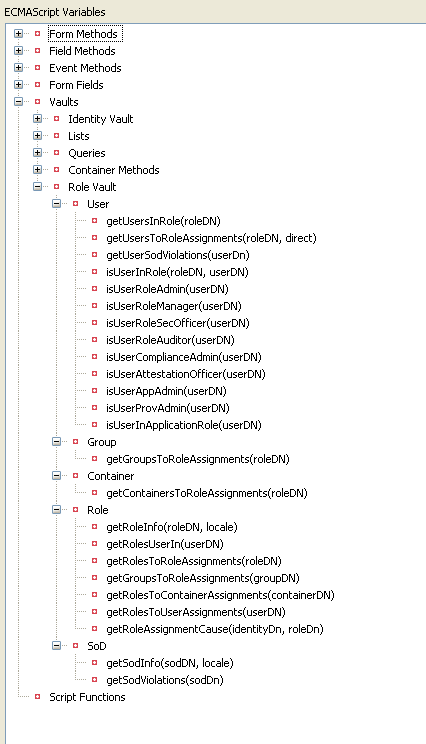Click the red icon beside Group
This screenshot has height=744, width=426.
(75, 442)
